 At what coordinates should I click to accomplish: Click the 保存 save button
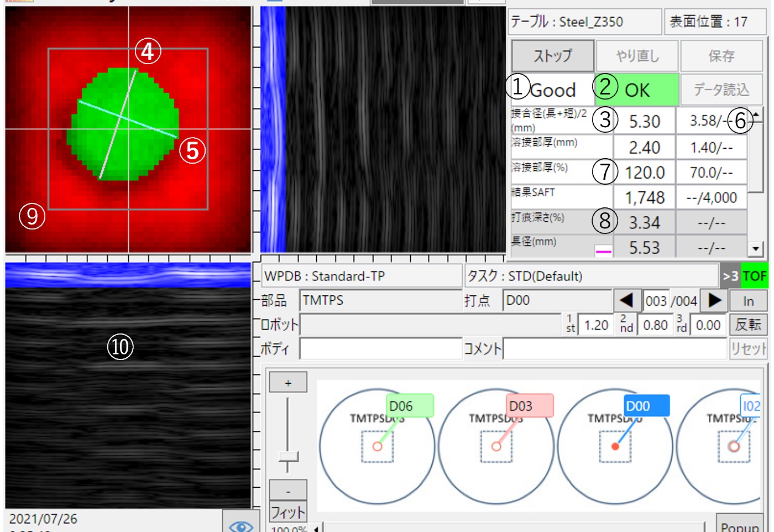721,56
